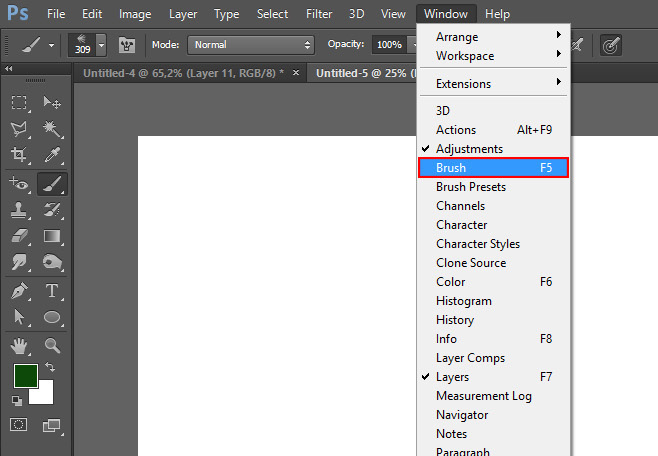The image size is (658, 456).
Task: Select the Magic Wand tool
Action: [x=52, y=129]
